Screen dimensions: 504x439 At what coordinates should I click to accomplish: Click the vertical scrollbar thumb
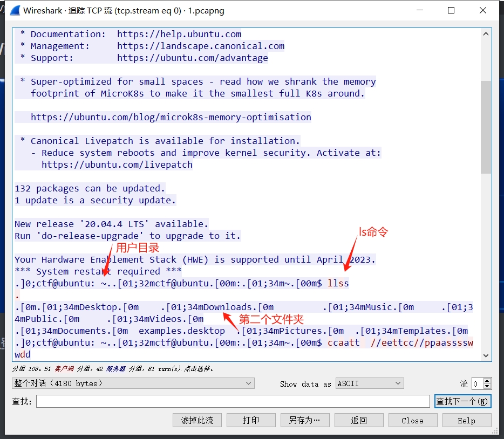(486, 127)
